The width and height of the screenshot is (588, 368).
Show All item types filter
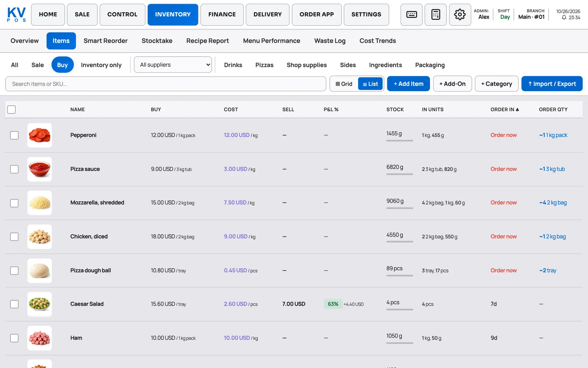[x=15, y=65]
